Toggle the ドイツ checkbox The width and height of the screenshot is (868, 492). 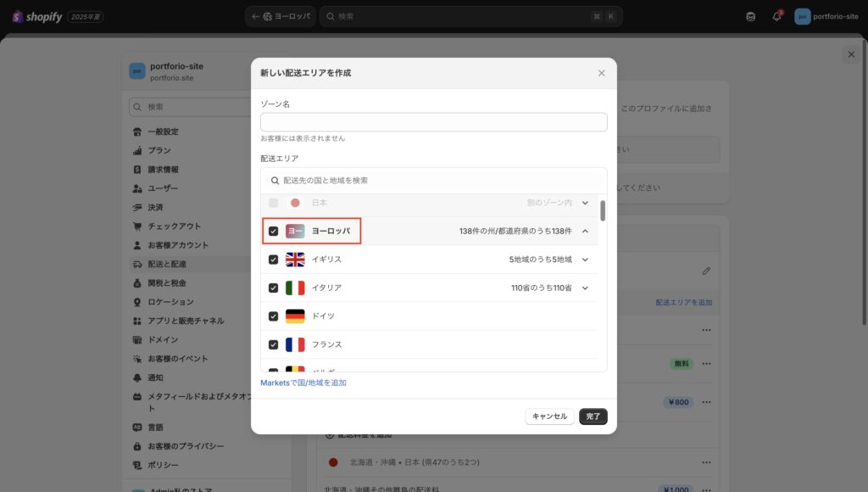tap(273, 316)
